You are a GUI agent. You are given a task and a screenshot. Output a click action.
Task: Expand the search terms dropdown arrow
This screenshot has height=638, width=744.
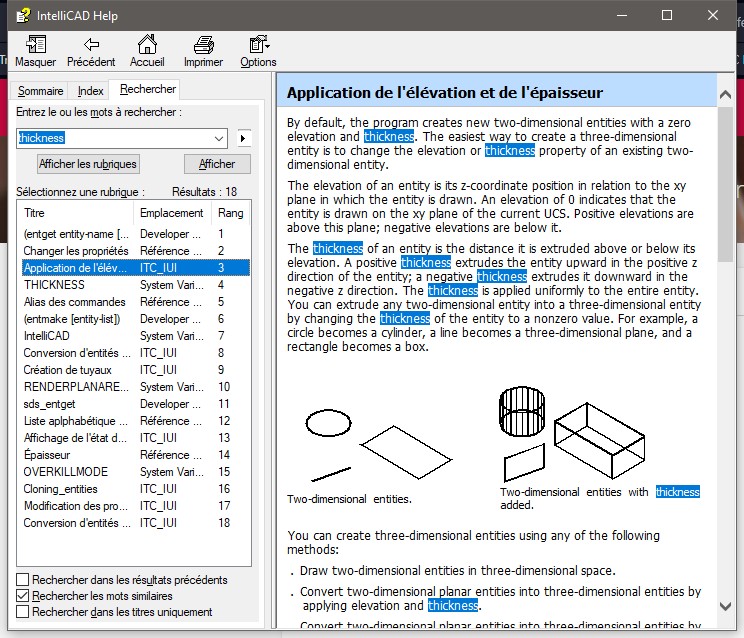point(219,139)
